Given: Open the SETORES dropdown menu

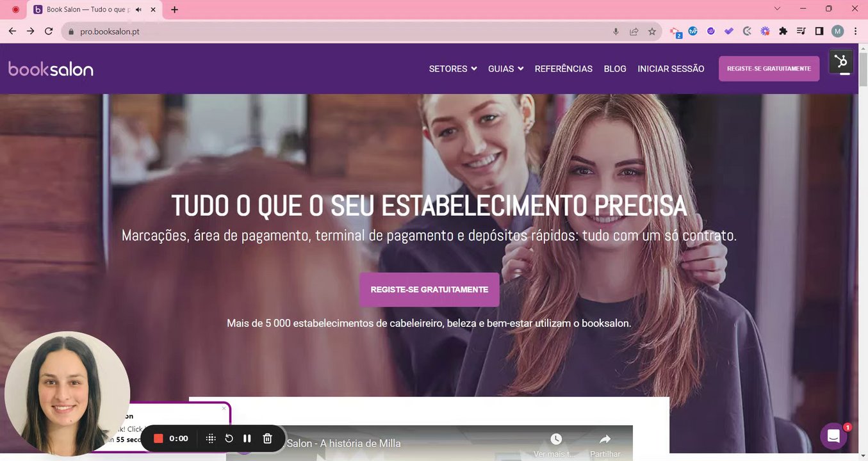Looking at the screenshot, I should [453, 69].
